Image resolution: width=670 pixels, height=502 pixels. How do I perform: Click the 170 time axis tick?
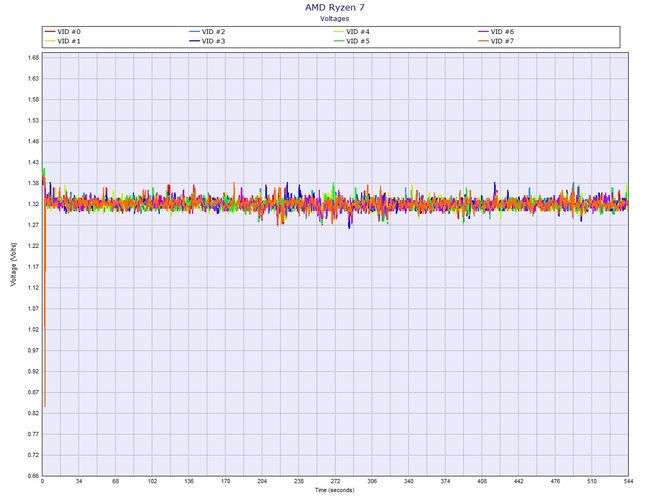pos(226,481)
